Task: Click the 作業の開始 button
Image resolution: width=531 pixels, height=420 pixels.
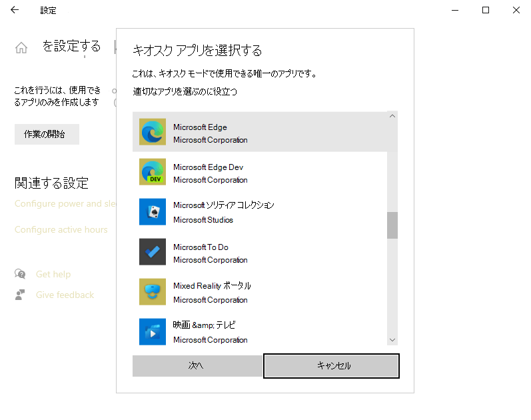Action: 47,134
